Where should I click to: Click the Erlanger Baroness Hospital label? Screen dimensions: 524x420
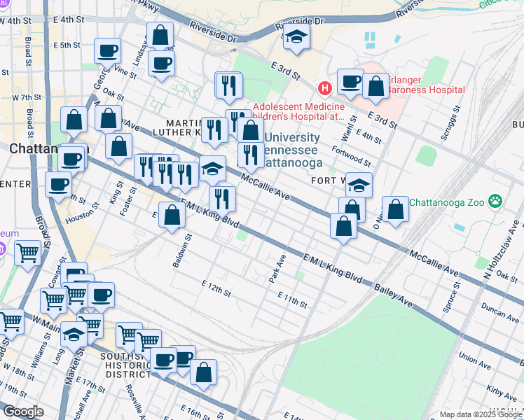tap(426, 85)
